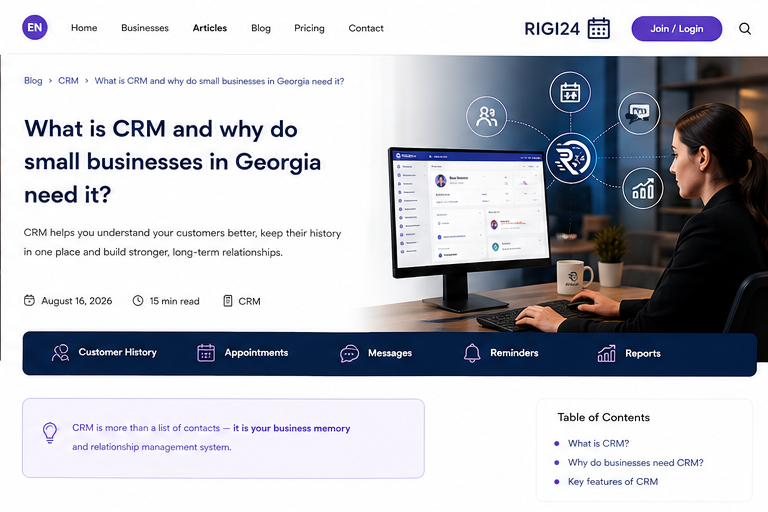This screenshot has height=512, width=768.
Task: Click the lightbulb tip icon
Action: point(50,433)
